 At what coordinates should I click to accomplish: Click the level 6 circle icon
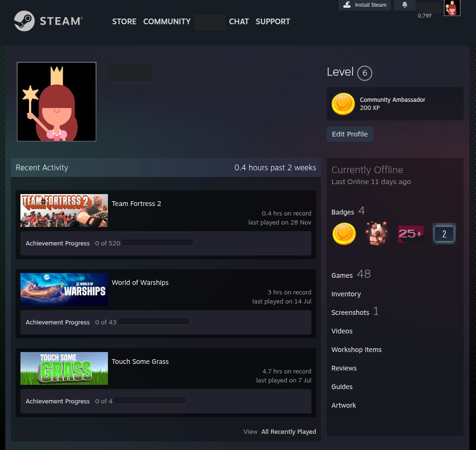coord(365,73)
